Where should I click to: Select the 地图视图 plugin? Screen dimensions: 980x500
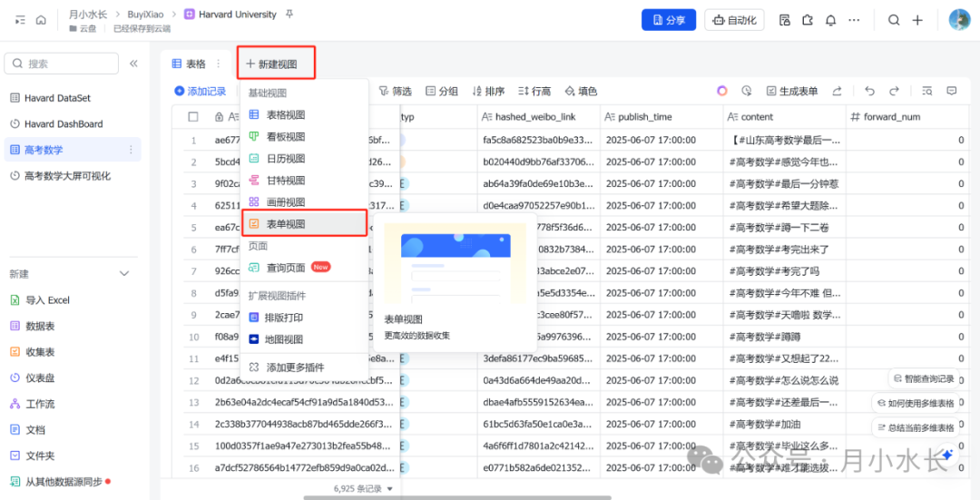pyautogui.click(x=304, y=339)
